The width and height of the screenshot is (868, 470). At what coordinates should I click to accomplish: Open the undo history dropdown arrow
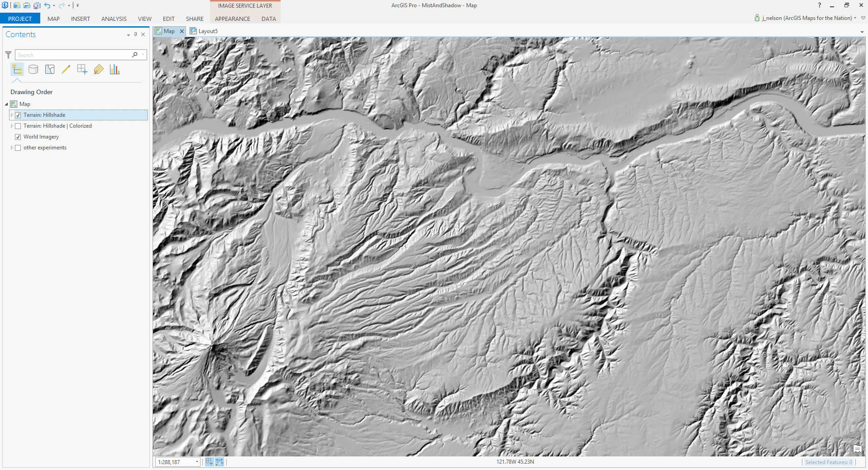pyautogui.click(x=54, y=5)
